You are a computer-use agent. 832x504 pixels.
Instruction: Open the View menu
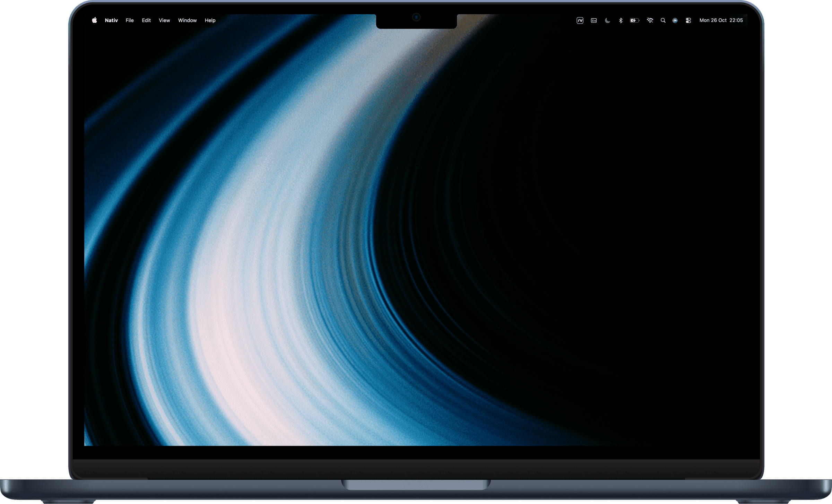(164, 20)
